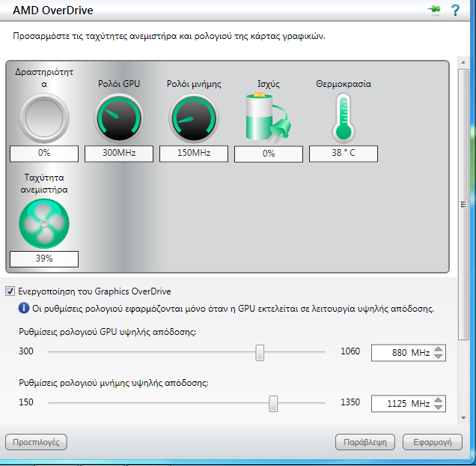Click the green fan speed icon
This screenshot has height=466, width=476.
(x=44, y=223)
